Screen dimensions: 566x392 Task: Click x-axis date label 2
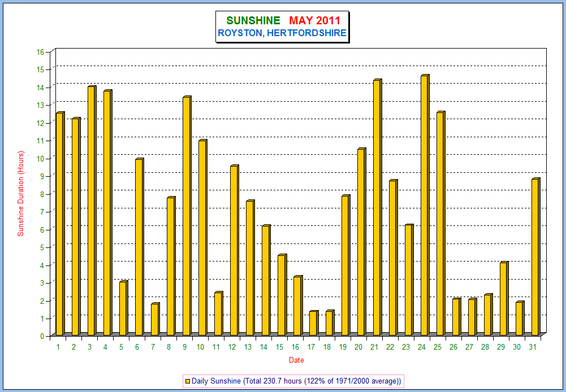(74, 347)
